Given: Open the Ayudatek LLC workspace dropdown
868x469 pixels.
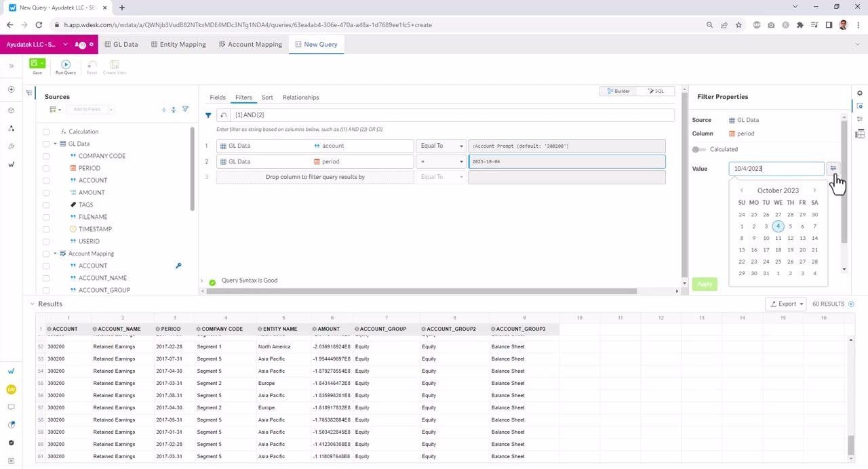Looking at the screenshot, I should 65,45.
